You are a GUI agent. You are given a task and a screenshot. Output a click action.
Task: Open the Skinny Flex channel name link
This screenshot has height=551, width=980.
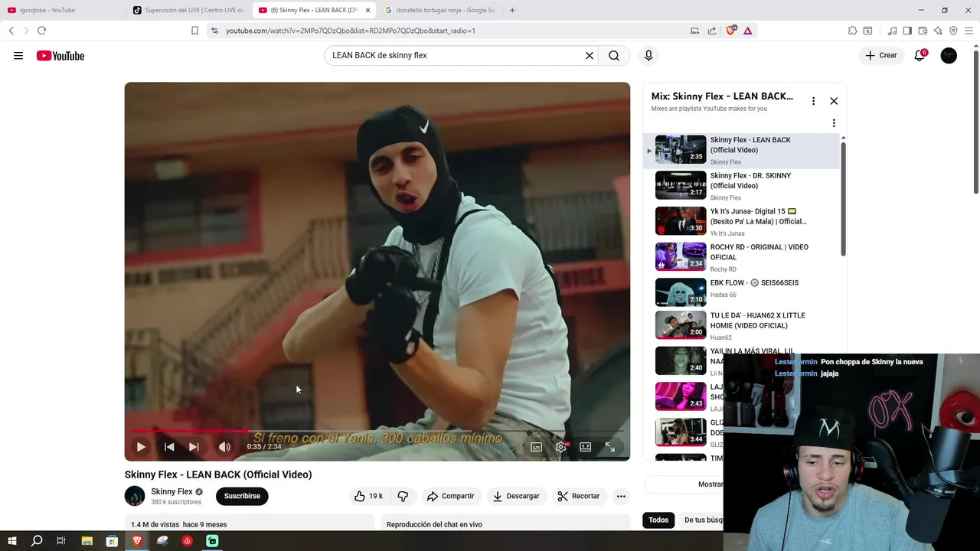(171, 492)
